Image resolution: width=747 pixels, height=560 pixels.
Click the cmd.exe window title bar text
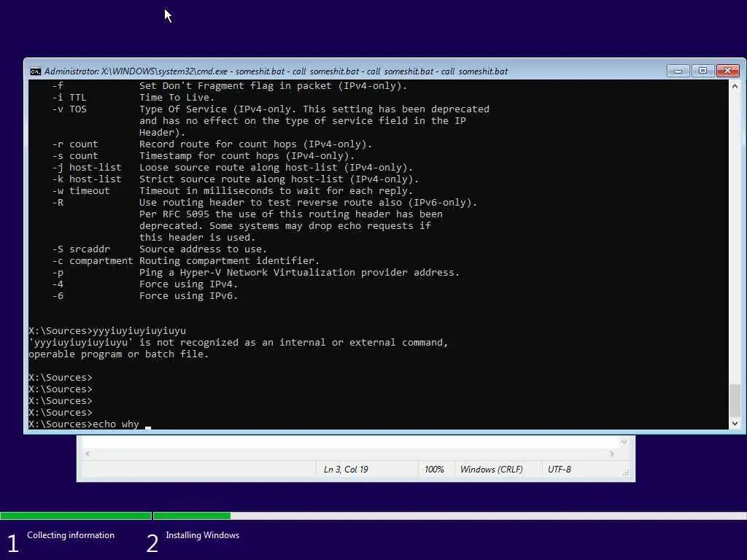click(276, 71)
